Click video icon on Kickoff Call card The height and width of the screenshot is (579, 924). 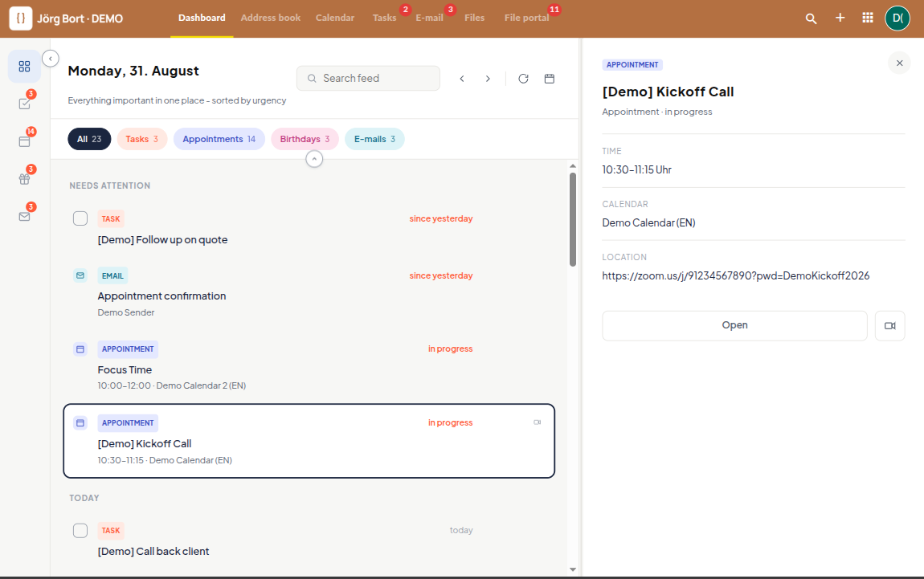tap(538, 422)
